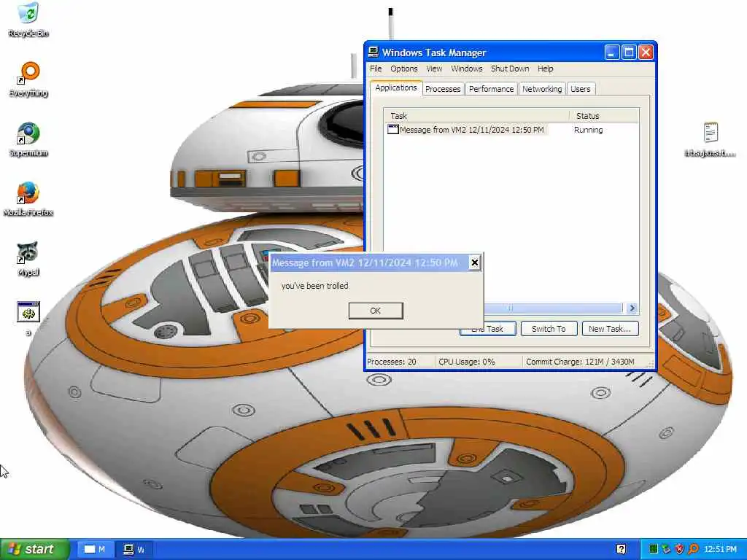The width and height of the screenshot is (747, 560).
Task: Open the Recycle Bin desktop icon
Action: [28, 19]
